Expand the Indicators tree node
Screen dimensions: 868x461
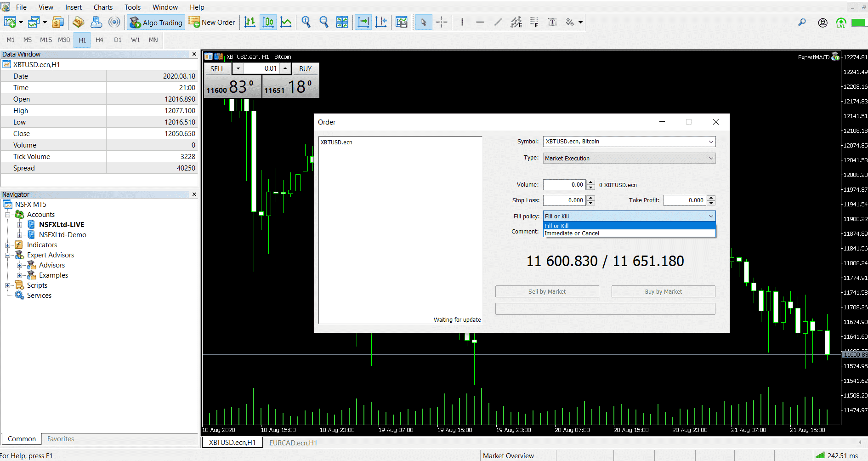(x=7, y=245)
